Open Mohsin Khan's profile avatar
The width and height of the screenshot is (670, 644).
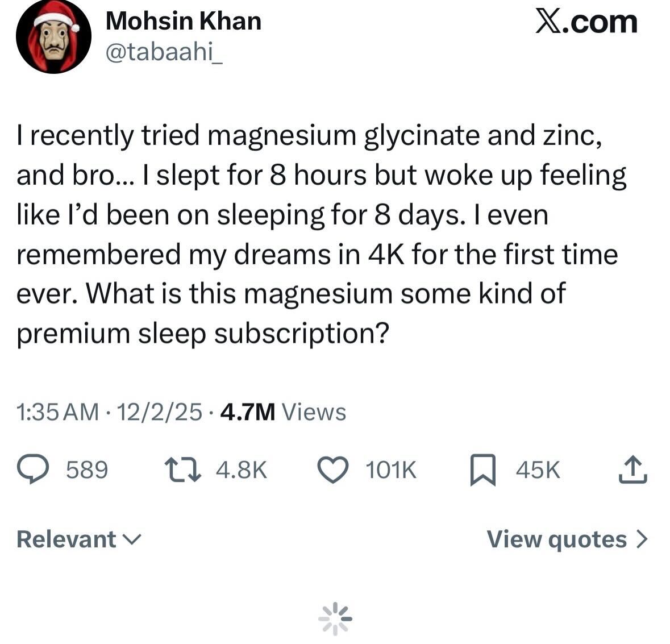point(53,37)
